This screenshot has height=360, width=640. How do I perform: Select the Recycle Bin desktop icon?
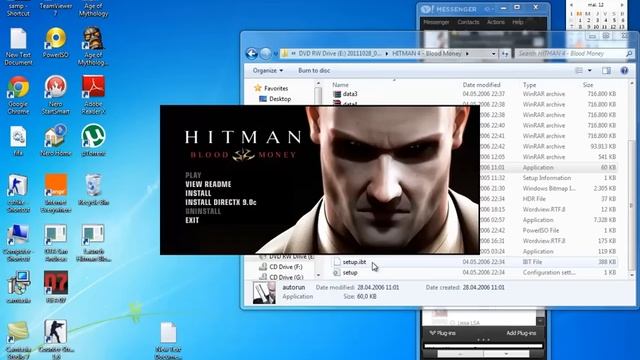click(93, 190)
